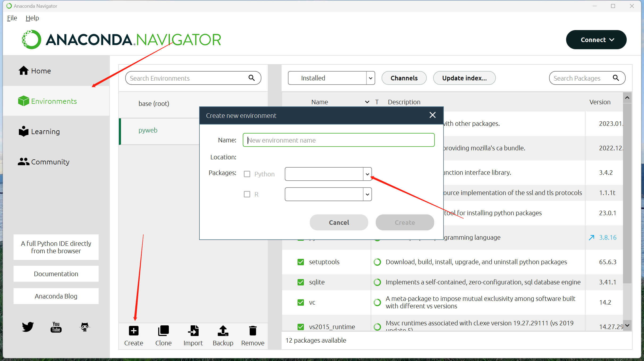The width and height of the screenshot is (644, 361).
Task: Click the Backup environment icon
Action: tap(223, 331)
